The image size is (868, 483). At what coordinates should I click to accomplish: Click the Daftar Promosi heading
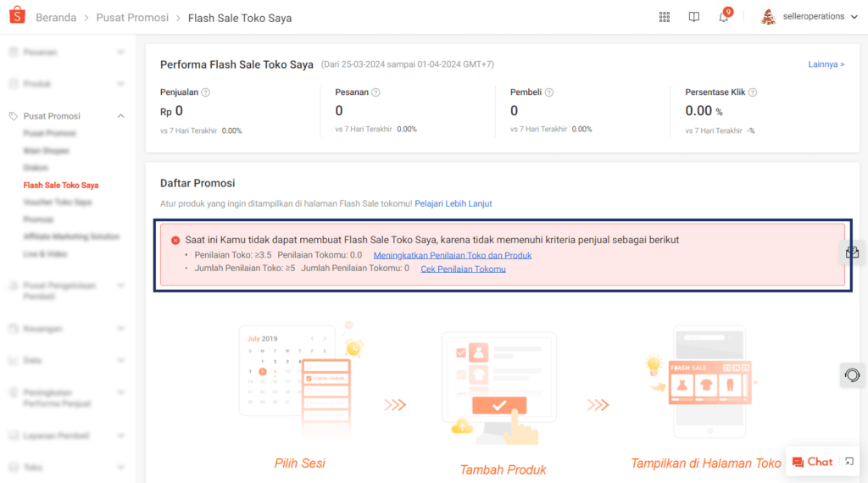click(198, 183)
